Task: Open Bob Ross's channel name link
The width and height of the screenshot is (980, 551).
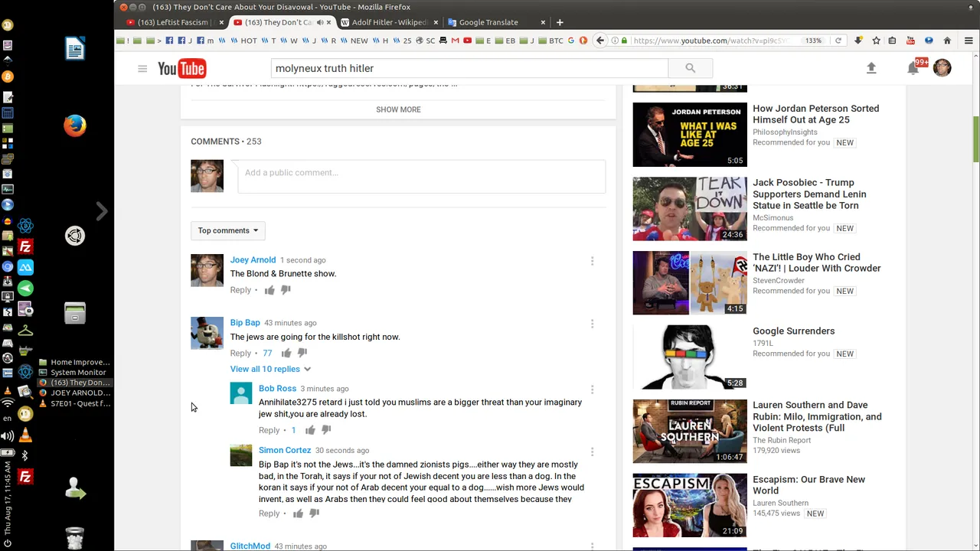Action: 277,389
